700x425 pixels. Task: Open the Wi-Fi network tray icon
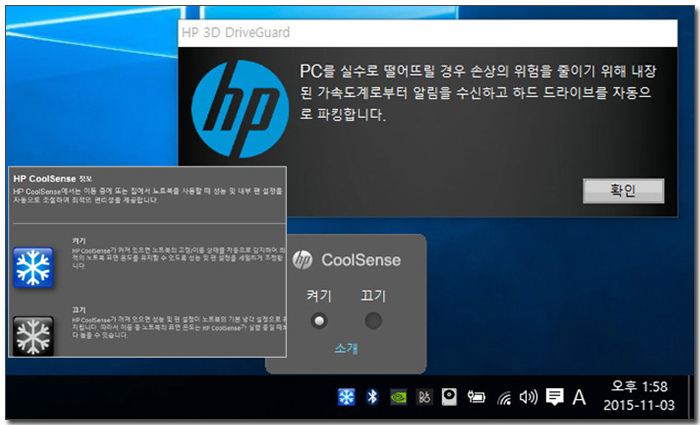point(504,397)
